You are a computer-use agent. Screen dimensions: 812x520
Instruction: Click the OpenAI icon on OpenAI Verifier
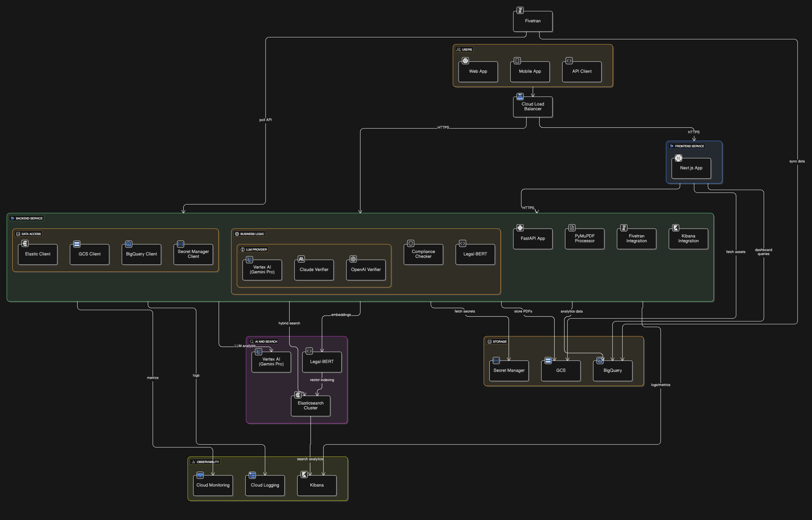(x=353, y=259)
